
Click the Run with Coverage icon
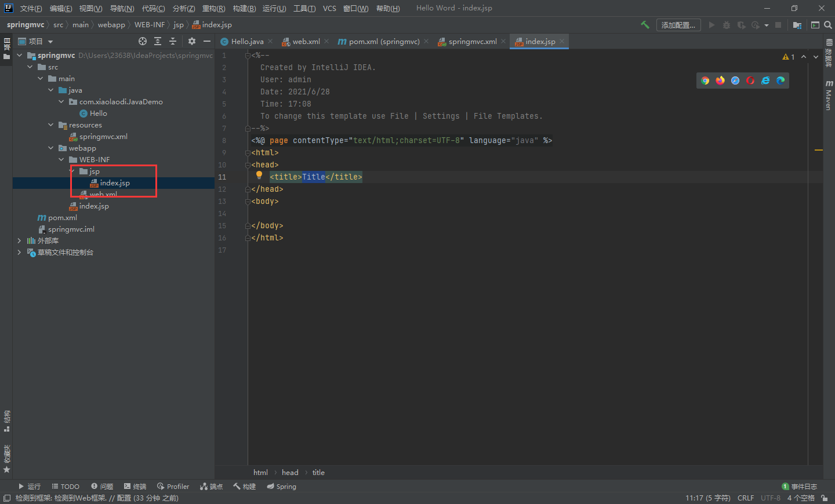point(741,25)
